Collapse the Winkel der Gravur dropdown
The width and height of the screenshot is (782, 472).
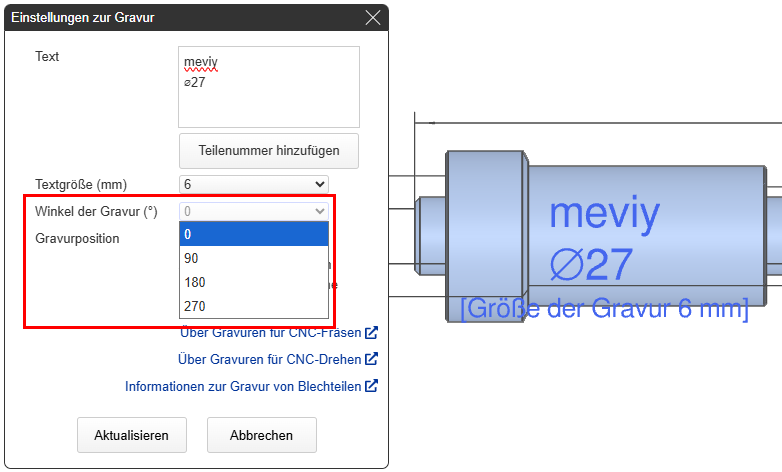click(254, 211)
